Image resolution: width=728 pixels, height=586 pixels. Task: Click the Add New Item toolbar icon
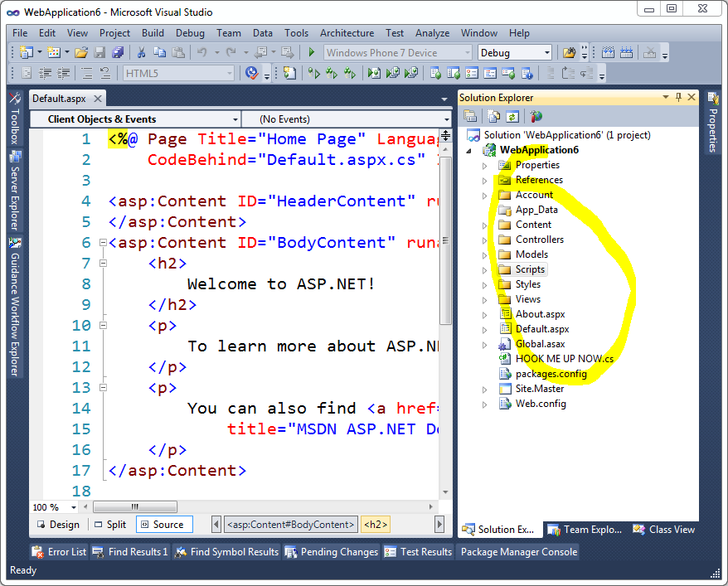coord(55,52)
